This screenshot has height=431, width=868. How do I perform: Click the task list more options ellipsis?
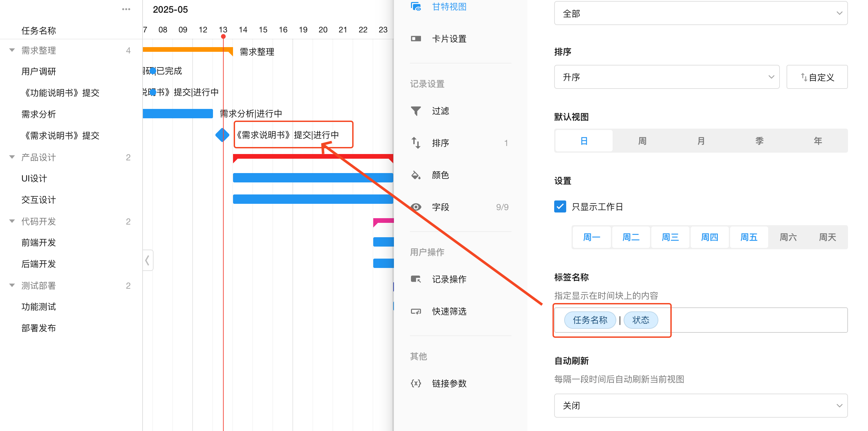coord(126,9)
